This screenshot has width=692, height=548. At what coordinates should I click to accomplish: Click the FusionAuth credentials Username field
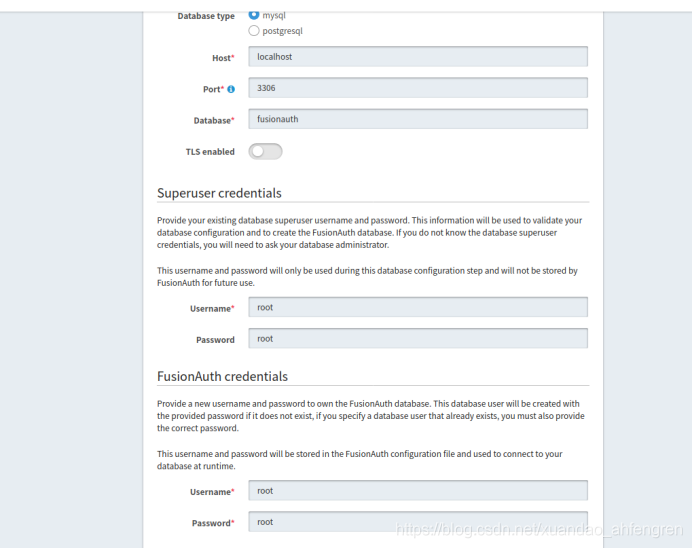pyautogui.click(x=417, y=491)
